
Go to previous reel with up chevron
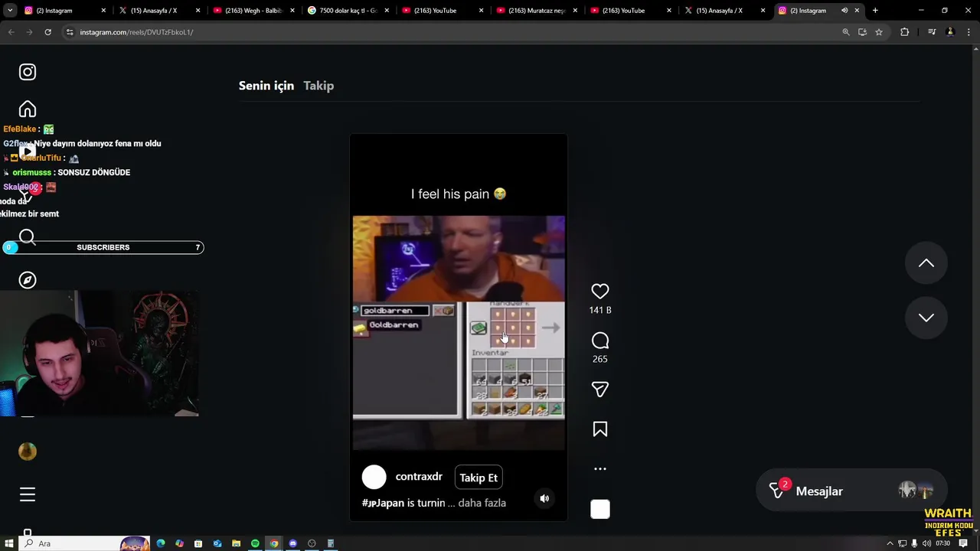[926, 263]
